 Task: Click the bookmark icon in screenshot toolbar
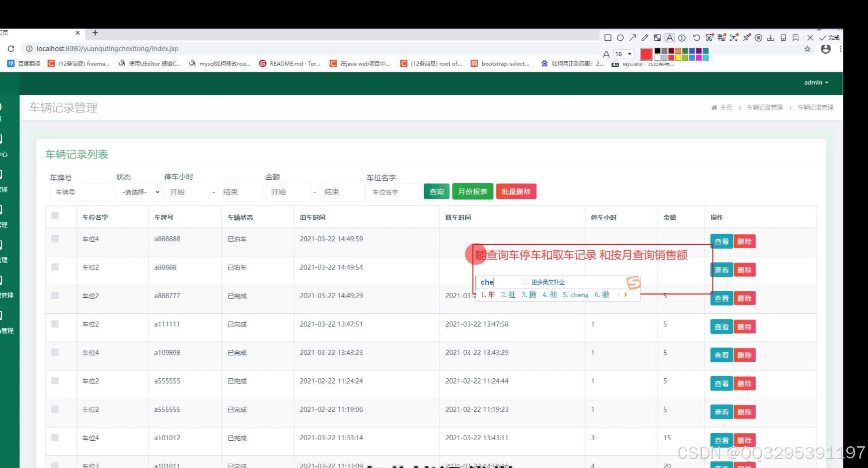pyautogui.click(x=796, y=38)
